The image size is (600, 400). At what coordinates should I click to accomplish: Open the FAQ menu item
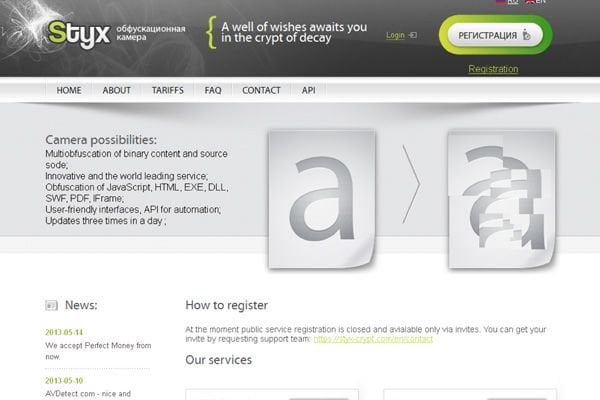213,90
